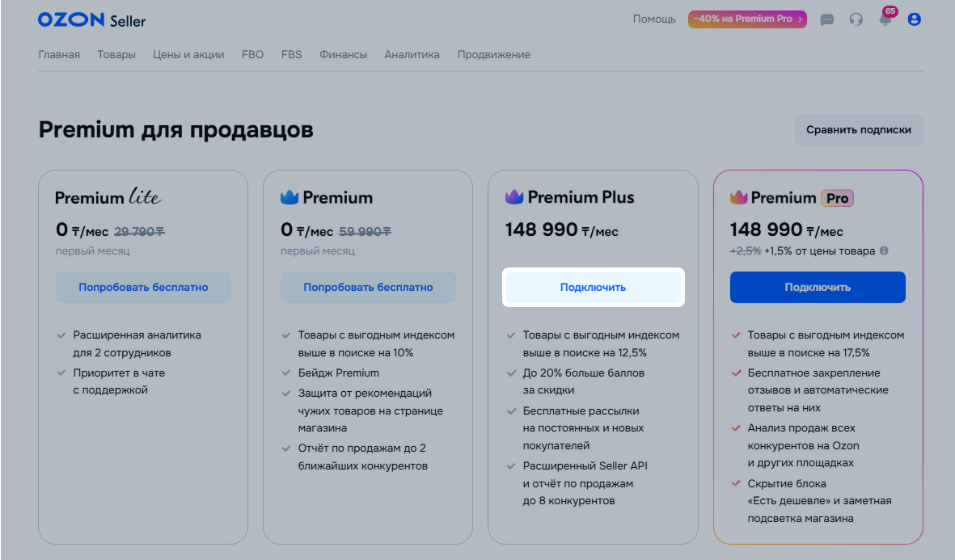Image resolution: width=955 pixels, height=560 pixels.
Task: Go to Главная menu item
Action: pyautogui.click(x=59, y=55)
